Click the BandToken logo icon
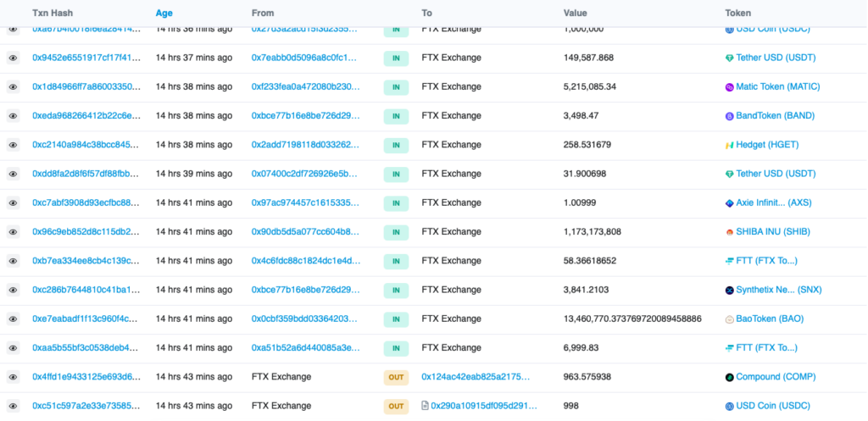868x421 pixels. 730,116
